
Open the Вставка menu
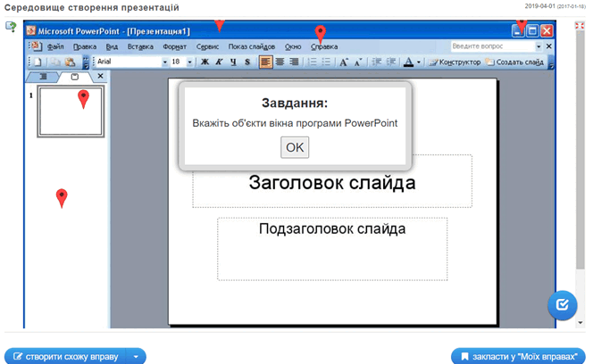[x=140, y=46]
